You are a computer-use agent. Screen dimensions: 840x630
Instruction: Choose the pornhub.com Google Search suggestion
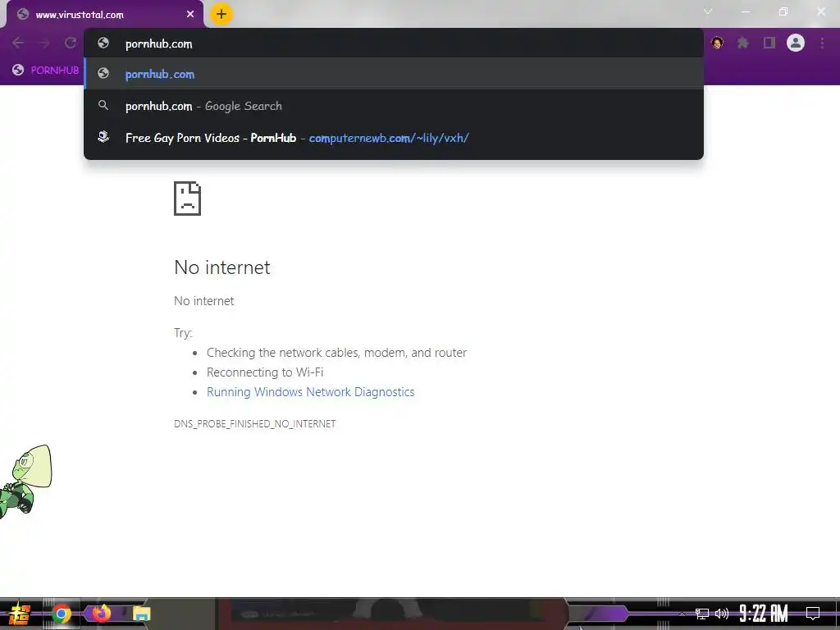tap(394, 106)
